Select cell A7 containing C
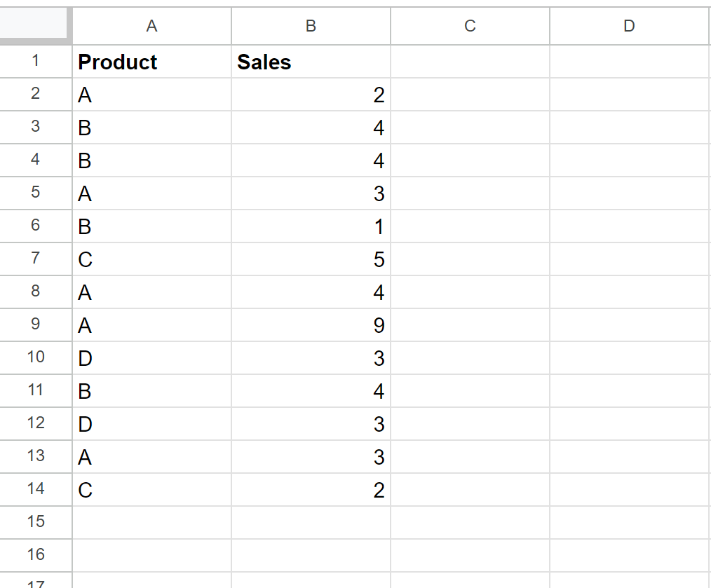This screenshot has width=711, height=588. [152, 259]
